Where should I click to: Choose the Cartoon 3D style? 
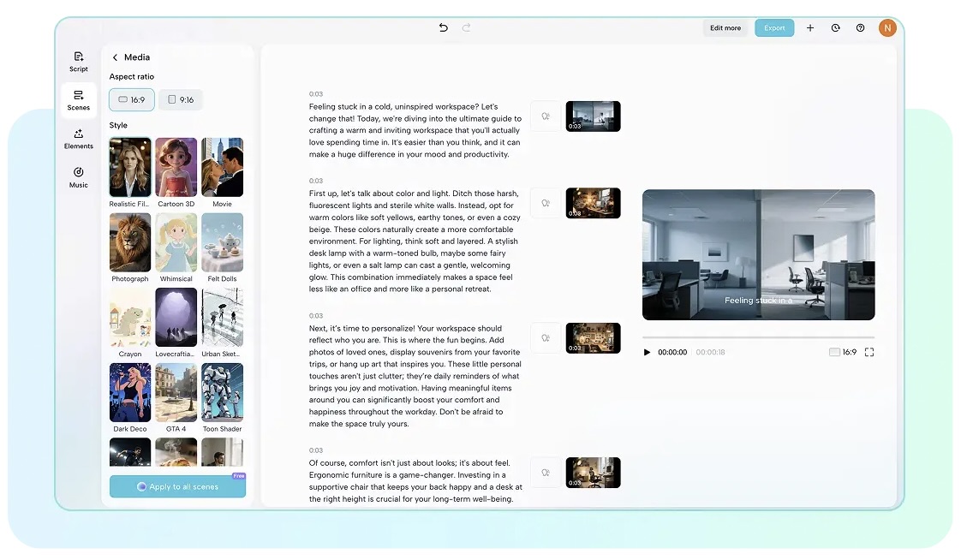(176, 168)
